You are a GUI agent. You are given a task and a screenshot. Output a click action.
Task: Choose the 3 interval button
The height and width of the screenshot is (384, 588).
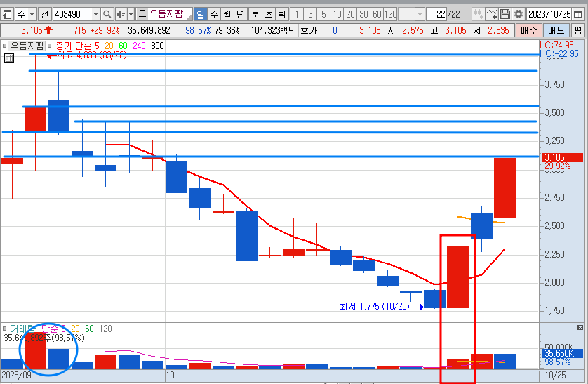310,14
